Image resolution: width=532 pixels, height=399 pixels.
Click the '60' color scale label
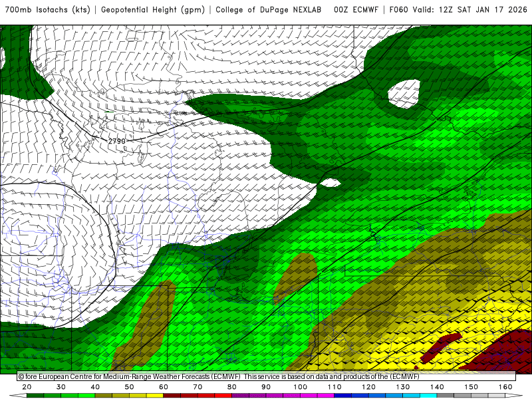pyautogui.click(x=164, y=387)
